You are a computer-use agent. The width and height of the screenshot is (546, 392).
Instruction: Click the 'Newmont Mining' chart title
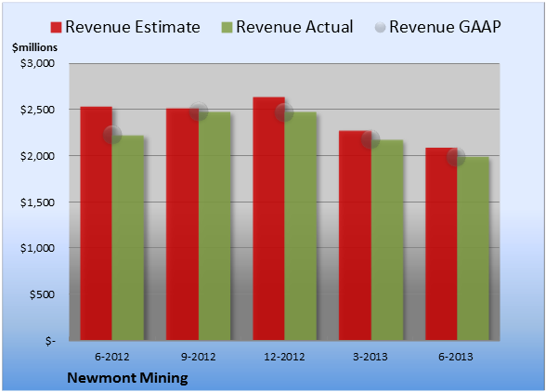click(127, 378)
